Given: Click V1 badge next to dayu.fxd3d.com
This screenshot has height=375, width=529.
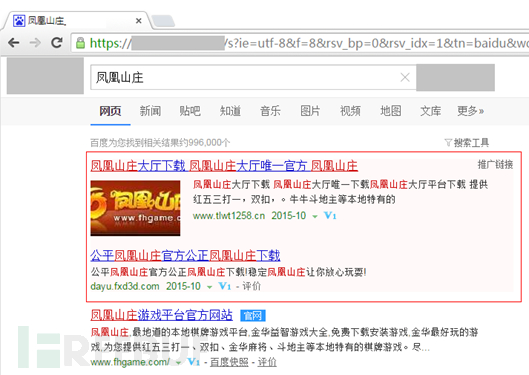Looking at the screenshot, I should click(225, 286).
